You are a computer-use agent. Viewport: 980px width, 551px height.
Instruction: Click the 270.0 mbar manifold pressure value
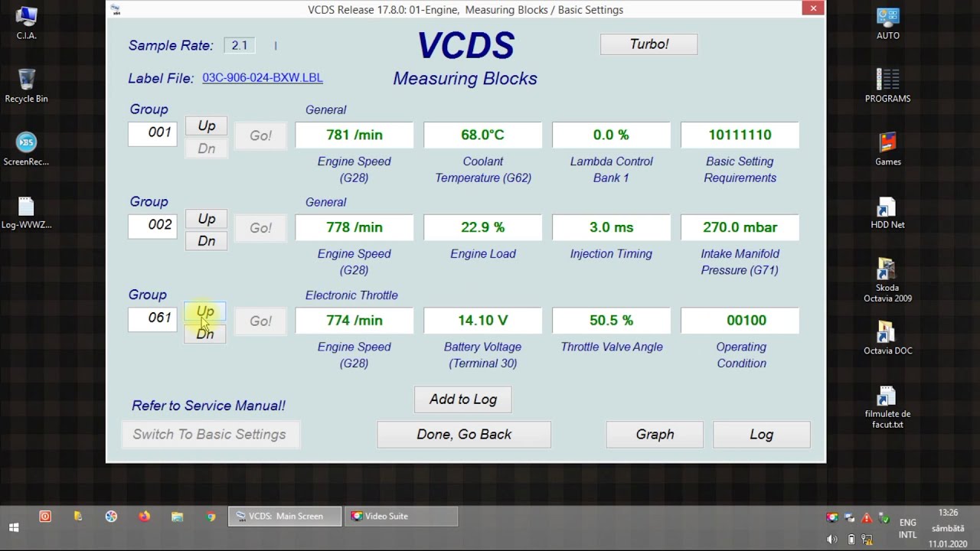click(x=740, y=227)
